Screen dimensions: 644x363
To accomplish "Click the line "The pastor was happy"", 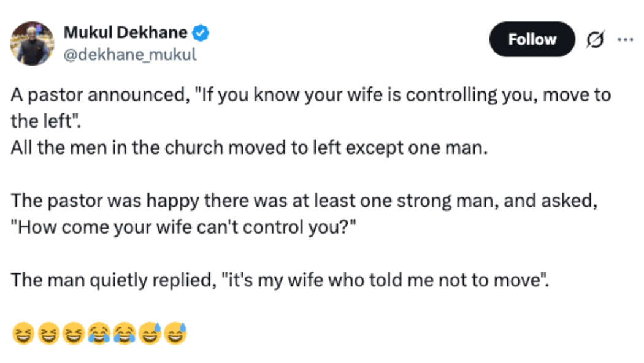I will coord(304,201).
